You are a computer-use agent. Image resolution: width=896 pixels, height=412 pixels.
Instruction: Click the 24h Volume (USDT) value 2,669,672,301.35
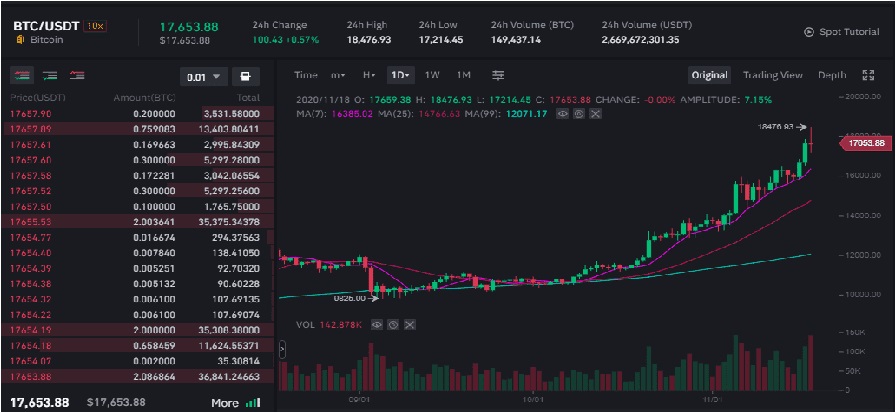640,40
